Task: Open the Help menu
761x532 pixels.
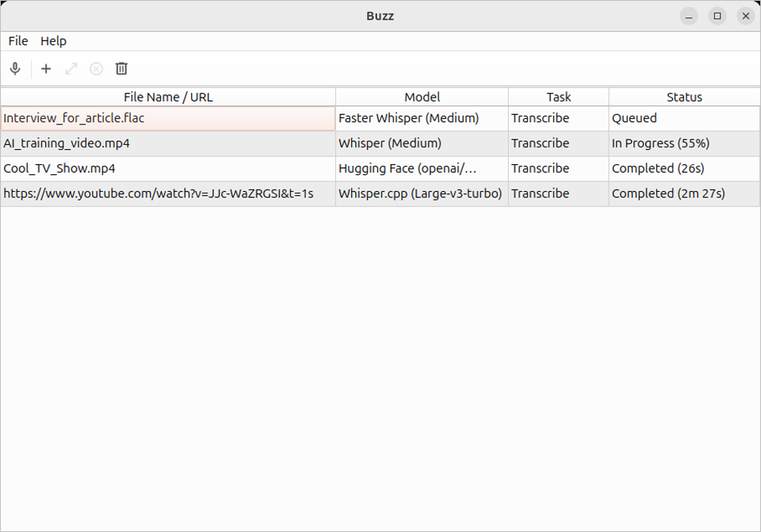Action: (54, 41)
